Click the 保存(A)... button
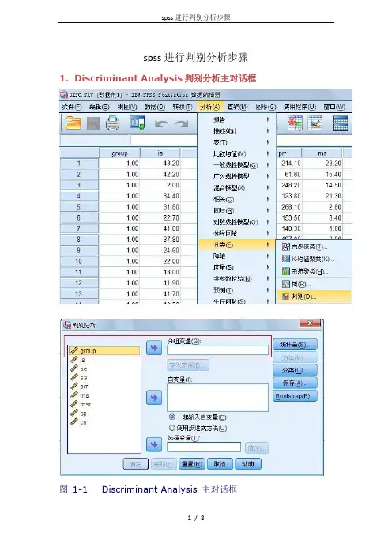The height and width of the screenshot is (555, 392). [x=295, y=383]
